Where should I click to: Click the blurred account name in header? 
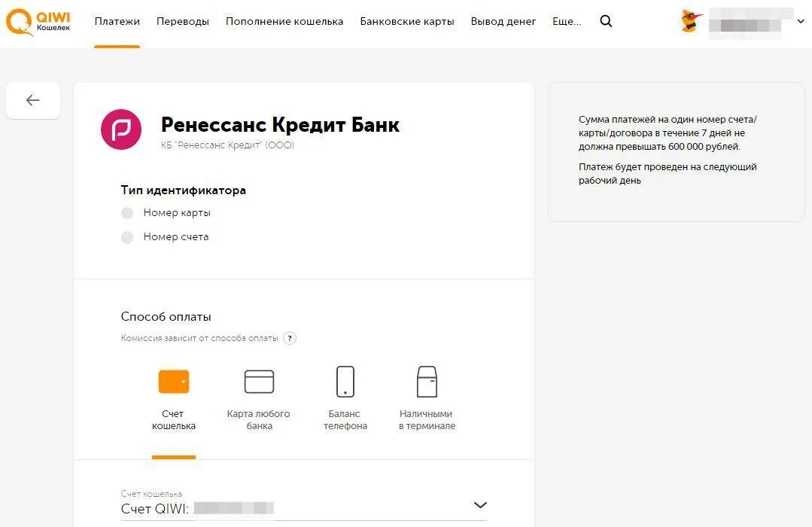[x=750, y=22]
